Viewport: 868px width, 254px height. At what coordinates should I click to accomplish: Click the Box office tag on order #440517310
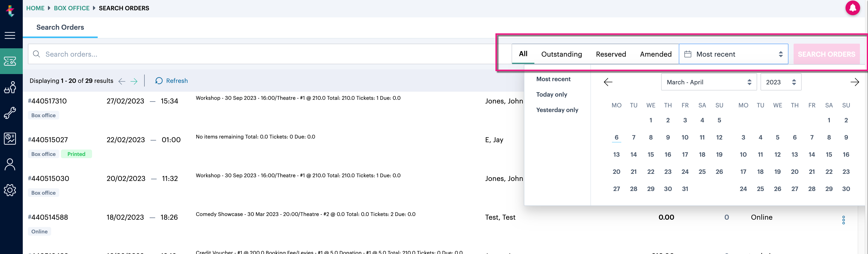(x=44, y=115)
